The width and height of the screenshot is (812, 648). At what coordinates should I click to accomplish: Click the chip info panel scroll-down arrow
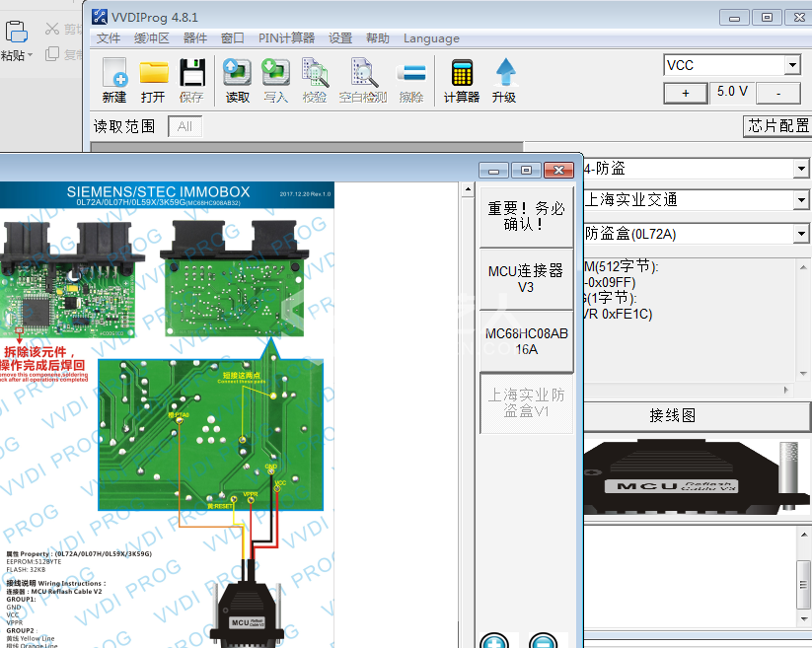coord(803,373)
